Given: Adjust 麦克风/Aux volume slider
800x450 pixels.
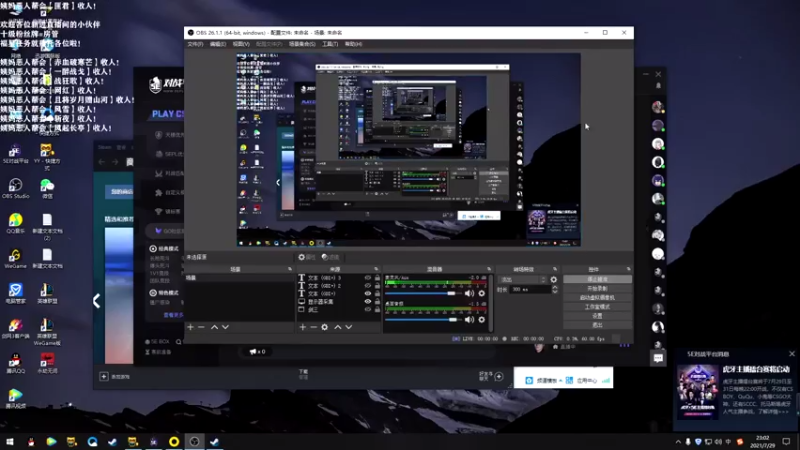Looking at the screenshot, I should (421, 293).
